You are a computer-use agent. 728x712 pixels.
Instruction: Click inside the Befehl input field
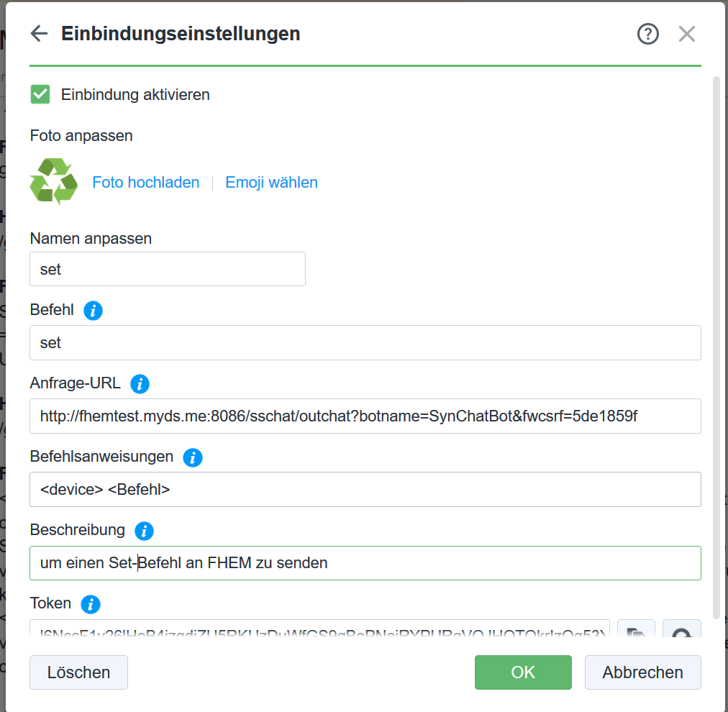[x=365, y=342]
